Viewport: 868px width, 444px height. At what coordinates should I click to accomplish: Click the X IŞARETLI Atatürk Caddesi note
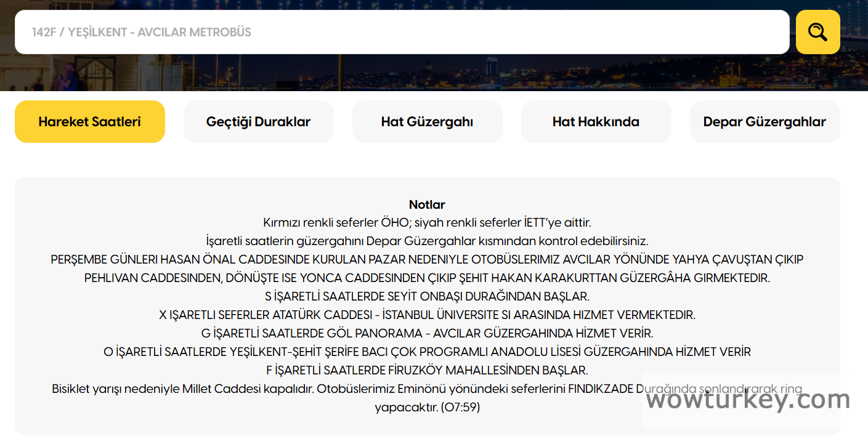coord(427,315)
